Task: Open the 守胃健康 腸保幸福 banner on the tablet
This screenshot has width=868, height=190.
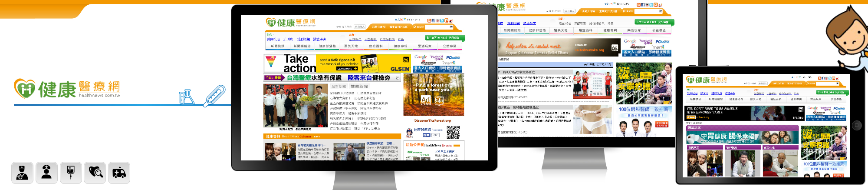Action: 742,137
